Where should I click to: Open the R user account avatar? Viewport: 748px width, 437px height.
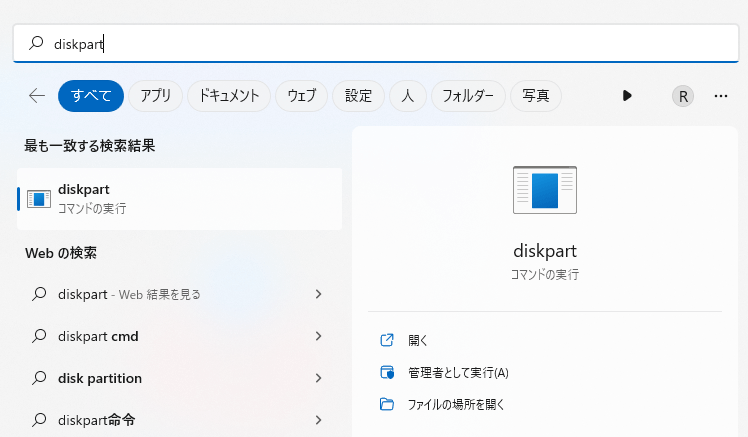[x=683, y=96]
